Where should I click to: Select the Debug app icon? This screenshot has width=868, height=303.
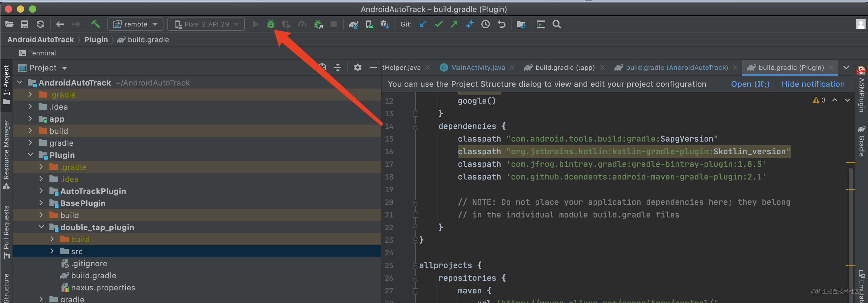tap(271, 24)
